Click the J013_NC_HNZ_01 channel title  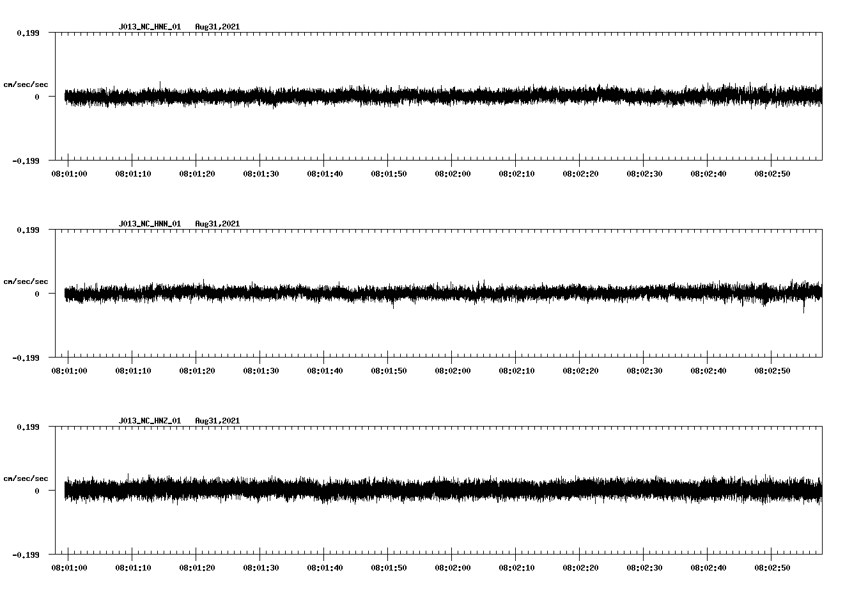pos(150,421)
